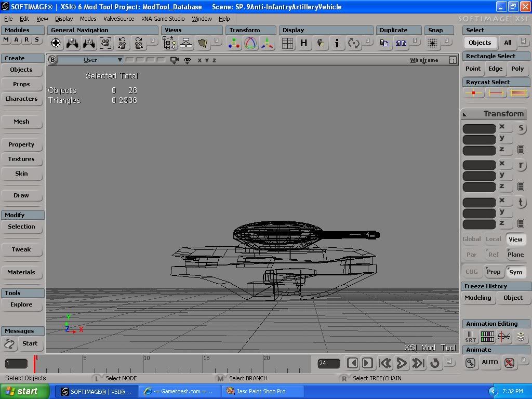Open the Edit menu
Screen dimensions: 532x399
(24, 19)
